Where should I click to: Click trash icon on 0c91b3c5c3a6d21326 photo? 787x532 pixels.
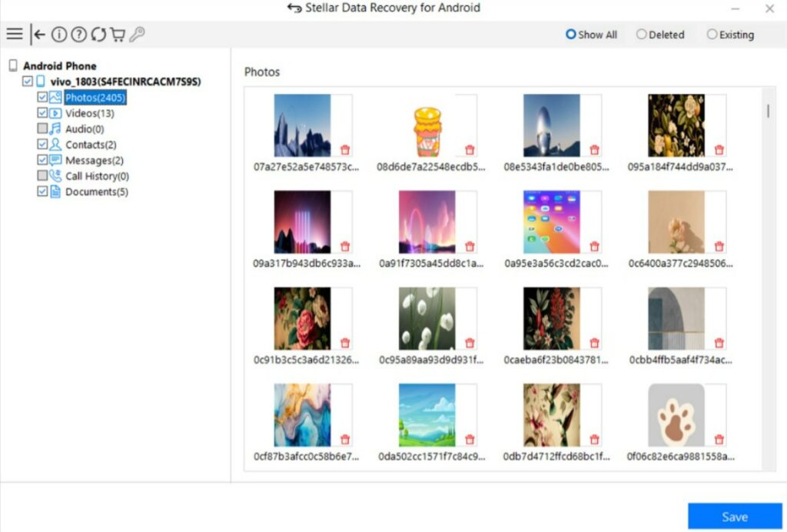[345, 343]
